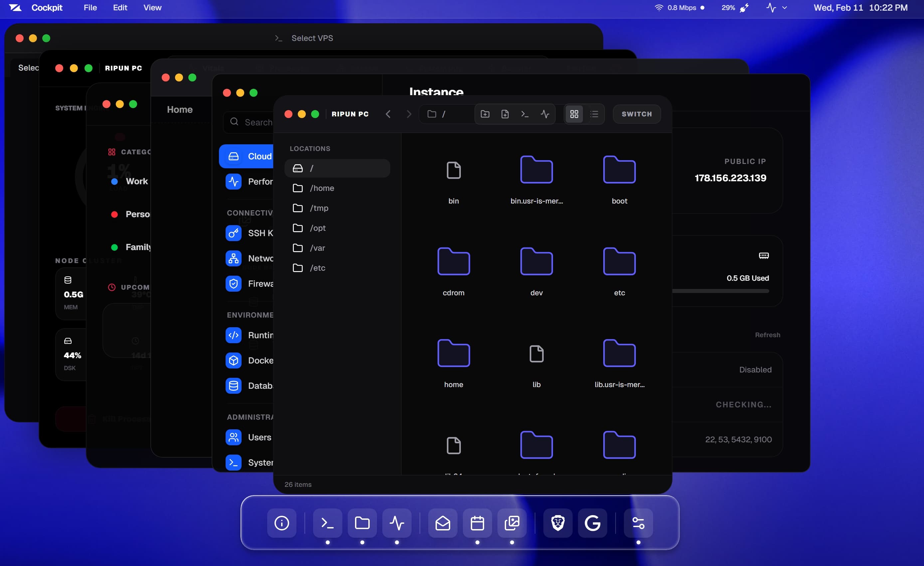This screenshot has height=566, width=924.
Task: Open the /home location in sidebar
Action: point(321,188)
